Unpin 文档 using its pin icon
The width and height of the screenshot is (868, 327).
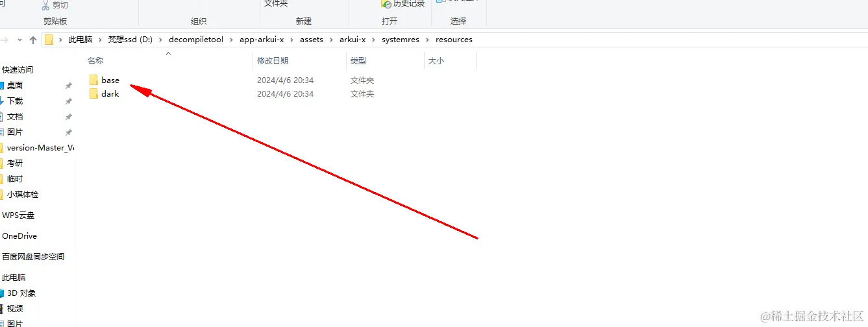click(69, 117)
